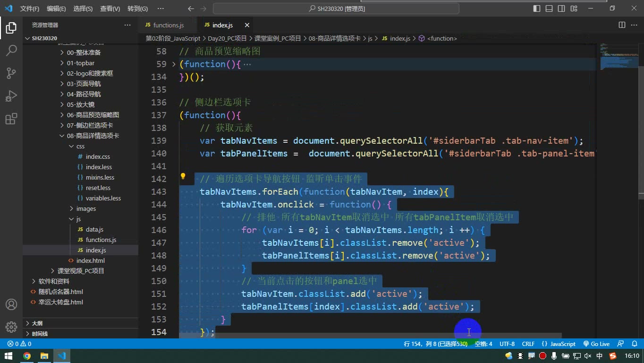The image size is (644, 363).
Task: Close the index.js tab
Action: point(247,25)
